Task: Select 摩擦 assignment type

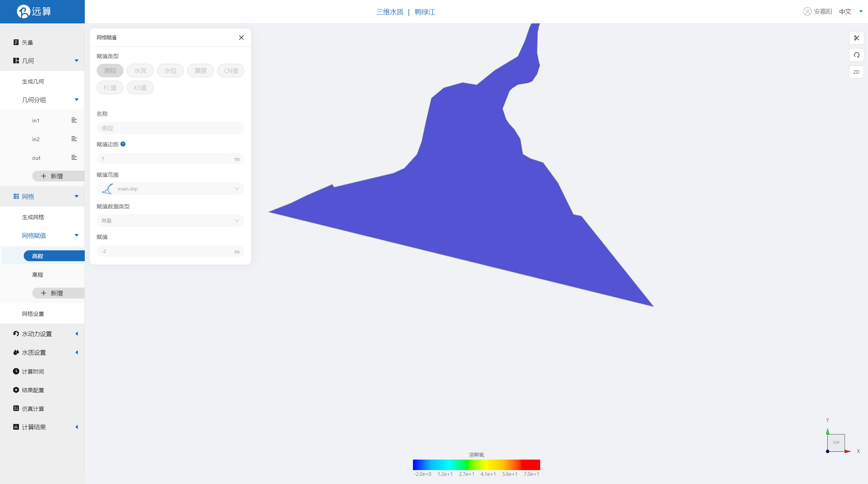Action: point(200,71)
